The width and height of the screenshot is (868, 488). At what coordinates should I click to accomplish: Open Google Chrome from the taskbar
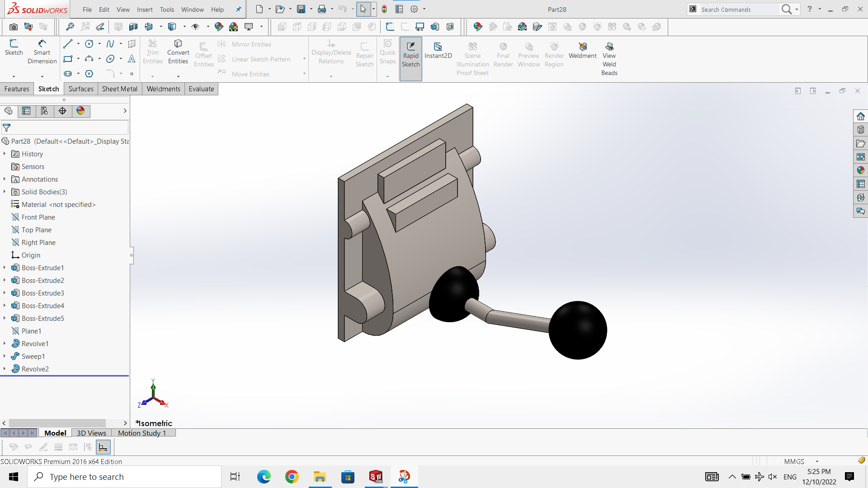coord(292,477)
